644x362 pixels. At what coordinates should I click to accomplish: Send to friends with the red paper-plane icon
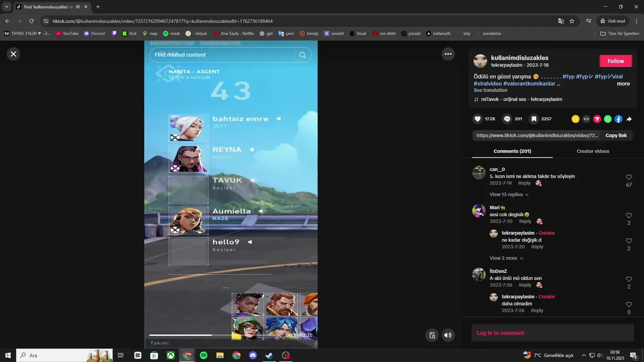click(x=597, y=119)
